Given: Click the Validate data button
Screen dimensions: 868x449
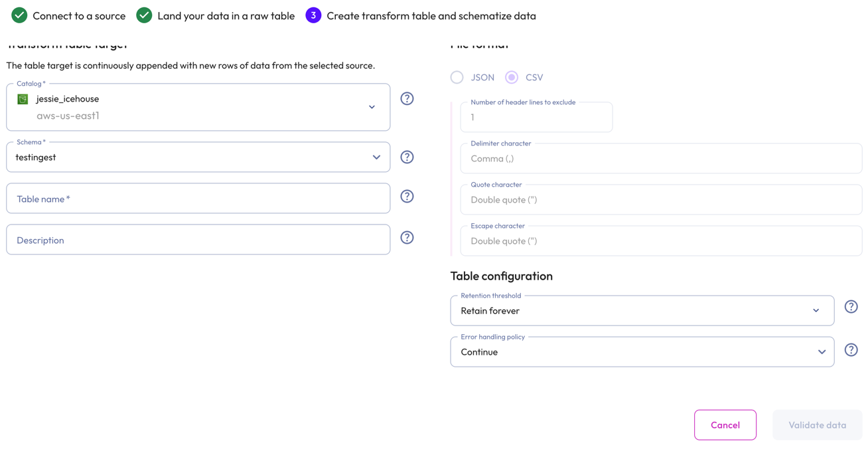Looking at the screenshot, I should (x=817, y=424).
